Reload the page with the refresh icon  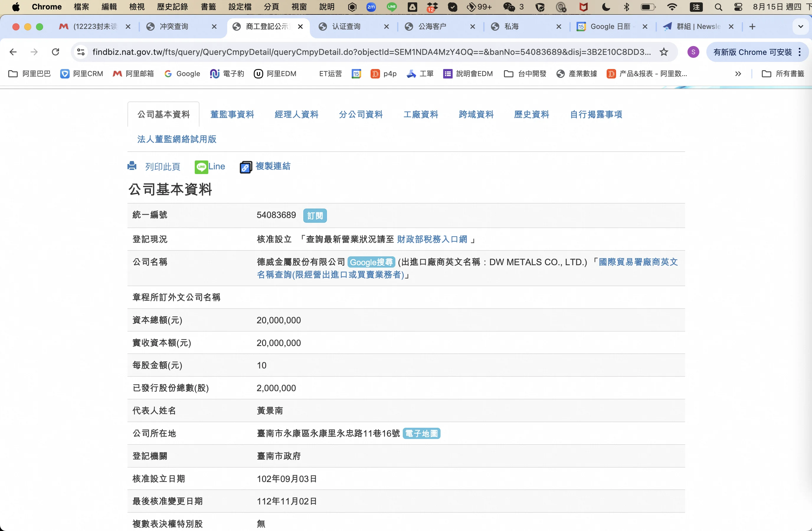(55, 52)
